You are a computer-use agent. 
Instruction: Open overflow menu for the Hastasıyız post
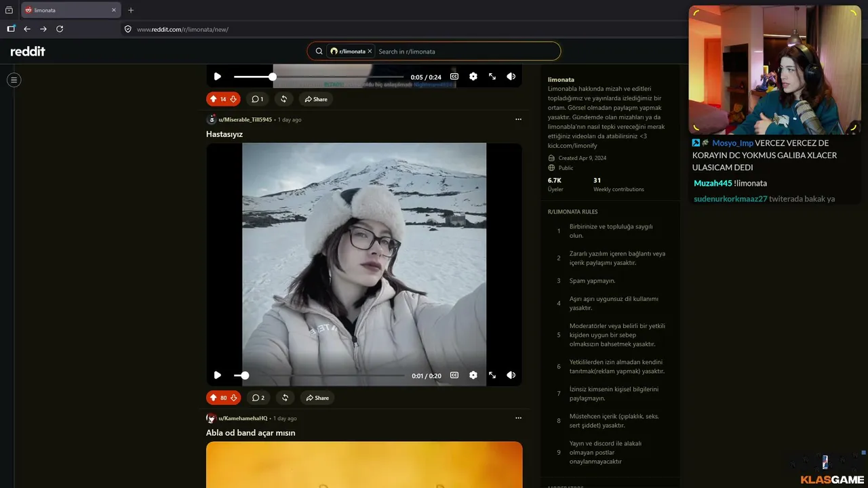pos(518,119)
